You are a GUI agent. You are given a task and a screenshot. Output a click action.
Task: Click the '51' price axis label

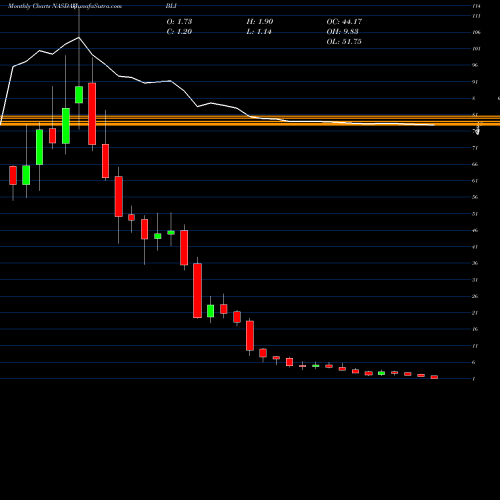[475, 214]
